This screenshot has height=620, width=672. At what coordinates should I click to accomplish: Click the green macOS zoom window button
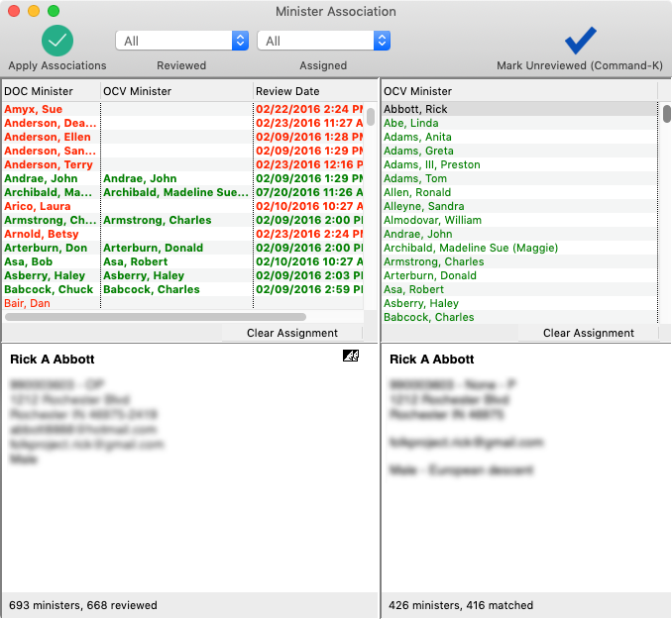[54, 11]
